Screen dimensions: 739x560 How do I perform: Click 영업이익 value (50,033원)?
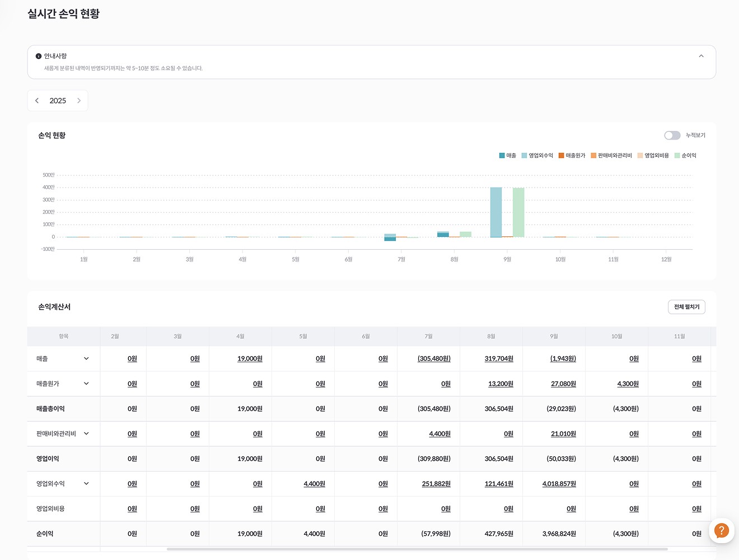click(561, 459)
